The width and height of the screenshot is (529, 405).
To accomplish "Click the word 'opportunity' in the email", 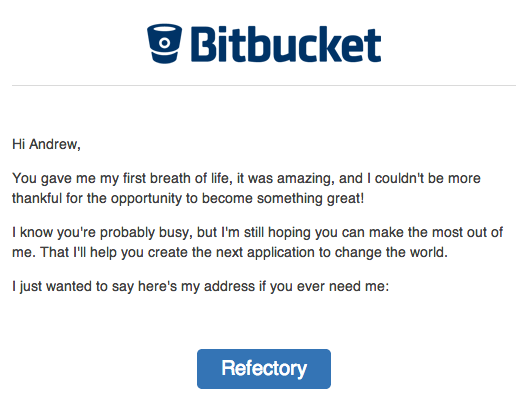I will pyautogui.click(x=146, y=198).
